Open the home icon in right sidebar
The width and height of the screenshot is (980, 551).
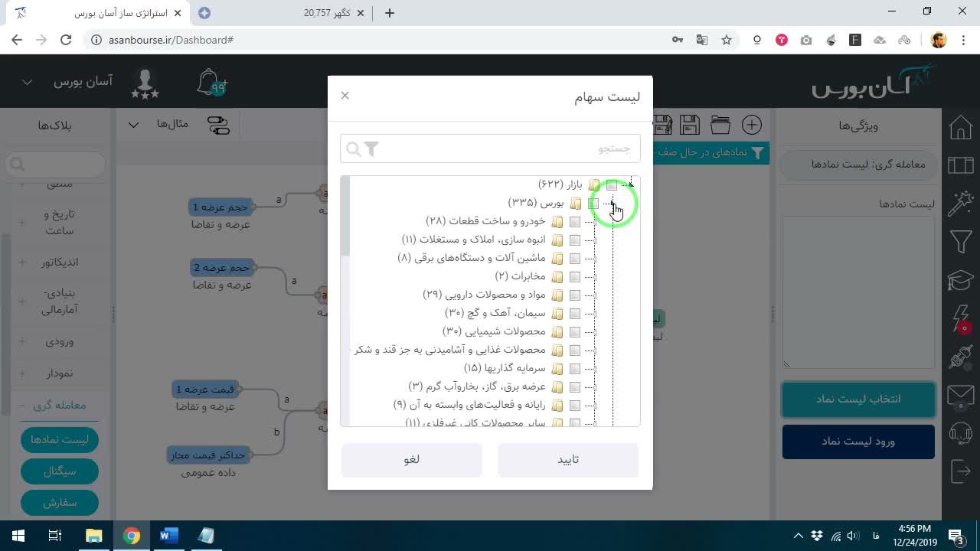click(x=961, y=127)
